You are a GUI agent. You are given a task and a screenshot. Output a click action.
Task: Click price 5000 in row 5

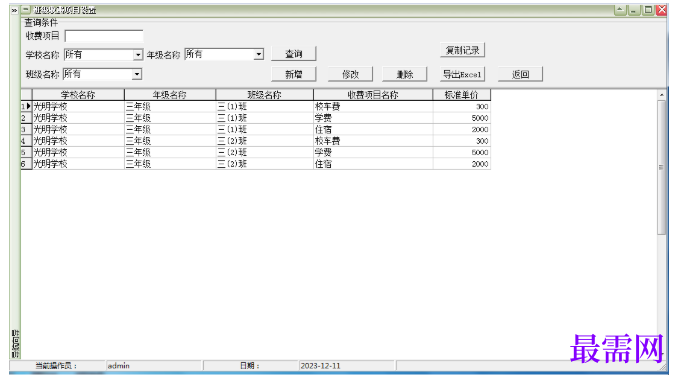coord(461,152)
